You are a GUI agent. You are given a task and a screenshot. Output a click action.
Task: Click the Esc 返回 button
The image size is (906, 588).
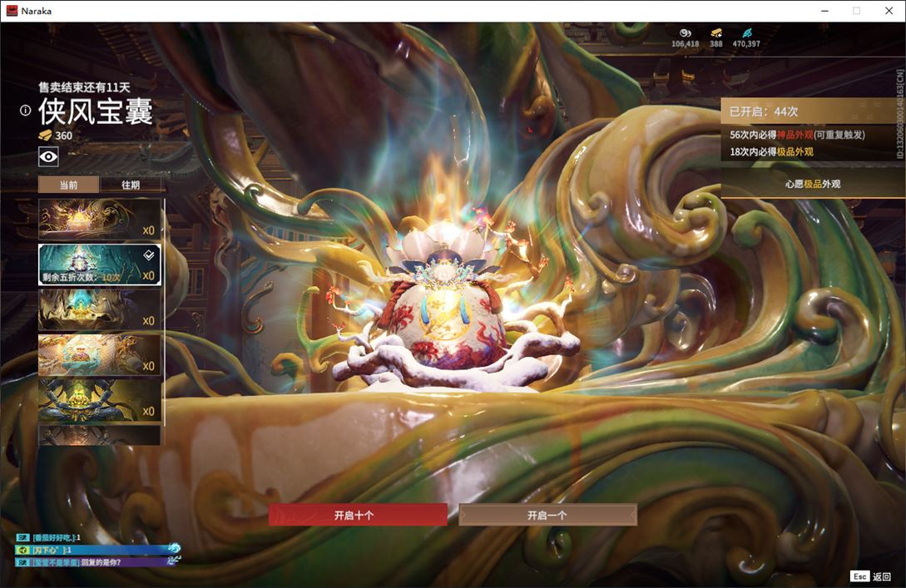tap(871, 576)
